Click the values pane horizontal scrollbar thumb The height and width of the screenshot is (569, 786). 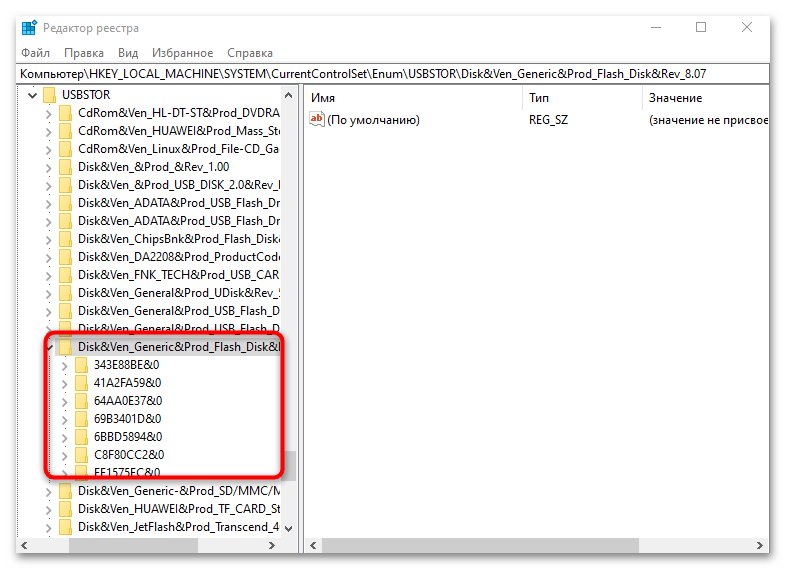[480, 545]
